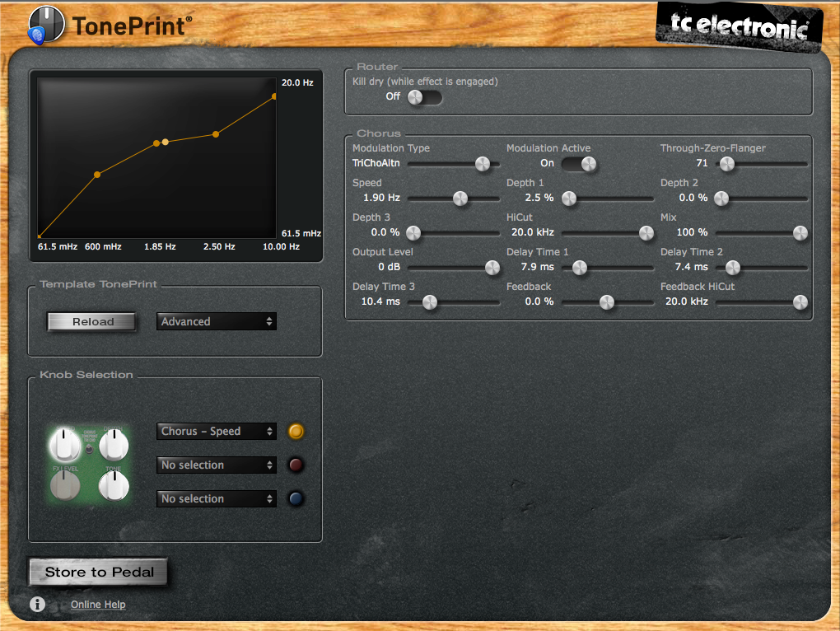Select the top-right knob on the pedal image
This screenshot has height=631, width=840.
114,445
